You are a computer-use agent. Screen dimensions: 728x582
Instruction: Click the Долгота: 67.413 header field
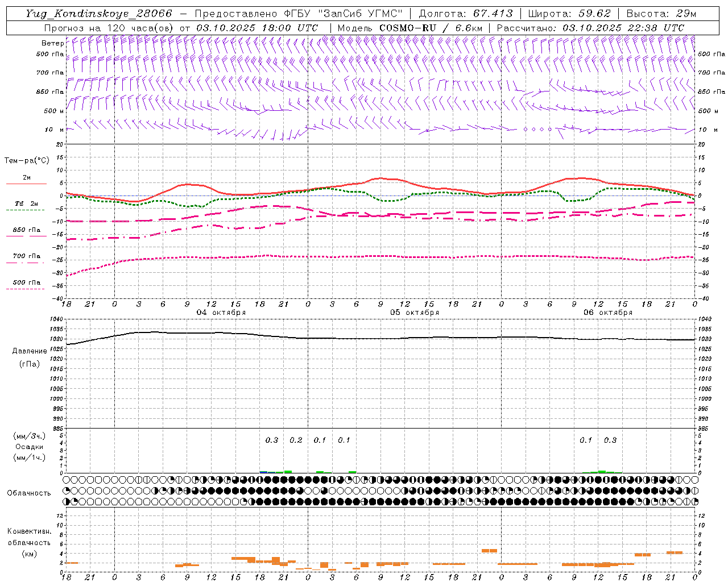coord(465,14)
